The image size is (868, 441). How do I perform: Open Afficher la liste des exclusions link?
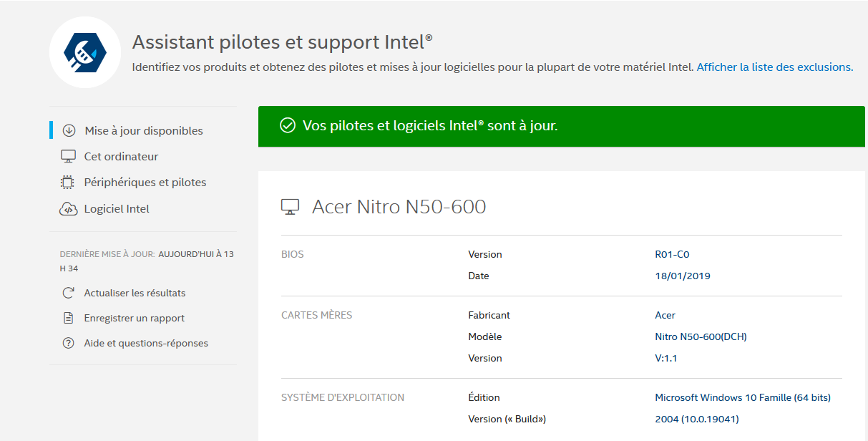[774, 67]
